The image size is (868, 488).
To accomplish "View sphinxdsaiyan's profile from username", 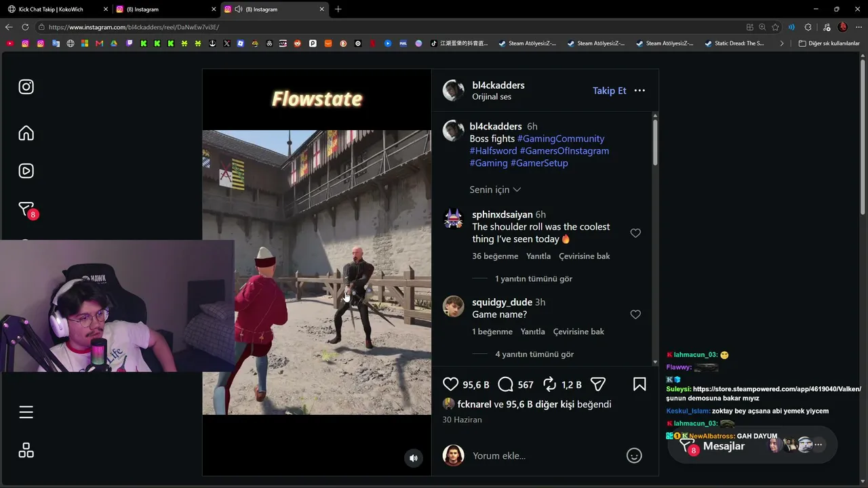I will point(502,215).
